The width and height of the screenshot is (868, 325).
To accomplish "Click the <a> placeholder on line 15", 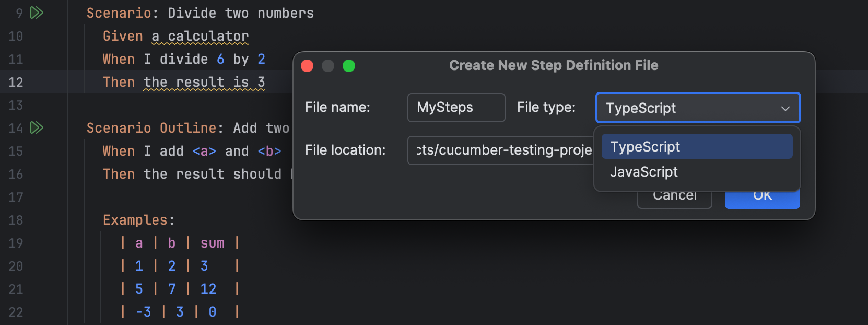I will (205, 150).
